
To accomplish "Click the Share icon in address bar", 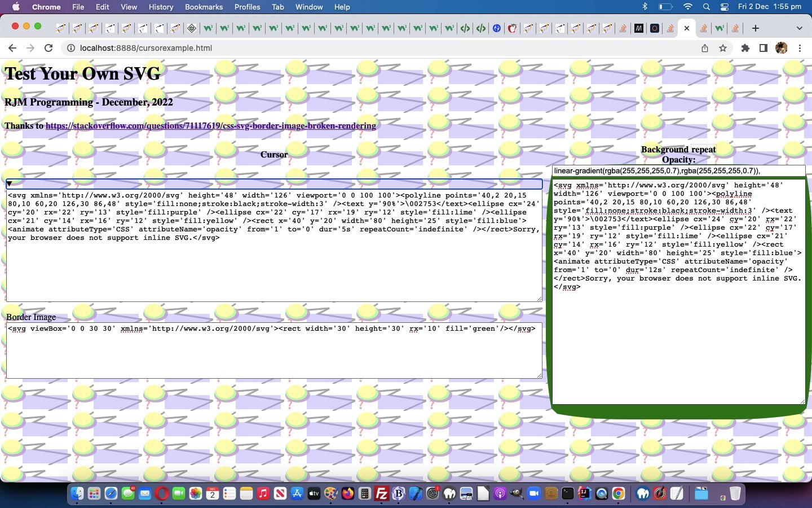I will click(x=705, y=48).
